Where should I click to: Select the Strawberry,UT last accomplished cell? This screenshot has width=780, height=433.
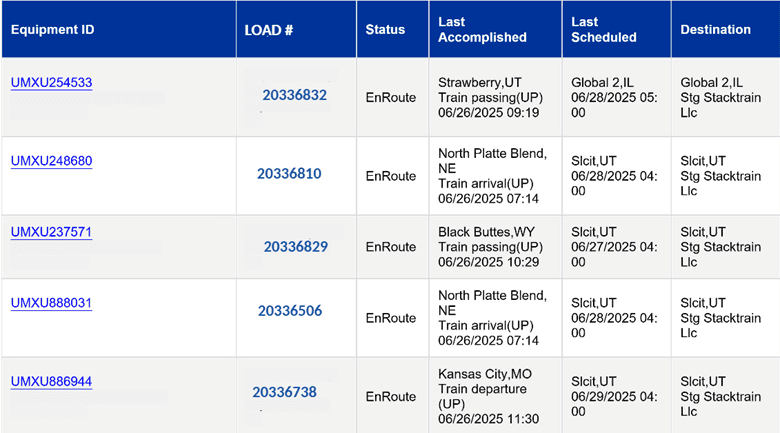[495, 98]
